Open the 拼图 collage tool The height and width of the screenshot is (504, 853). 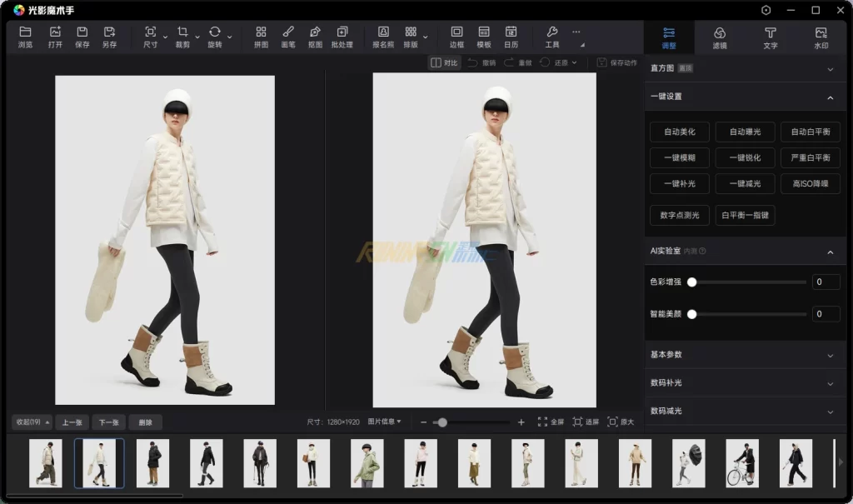(261, 37)
